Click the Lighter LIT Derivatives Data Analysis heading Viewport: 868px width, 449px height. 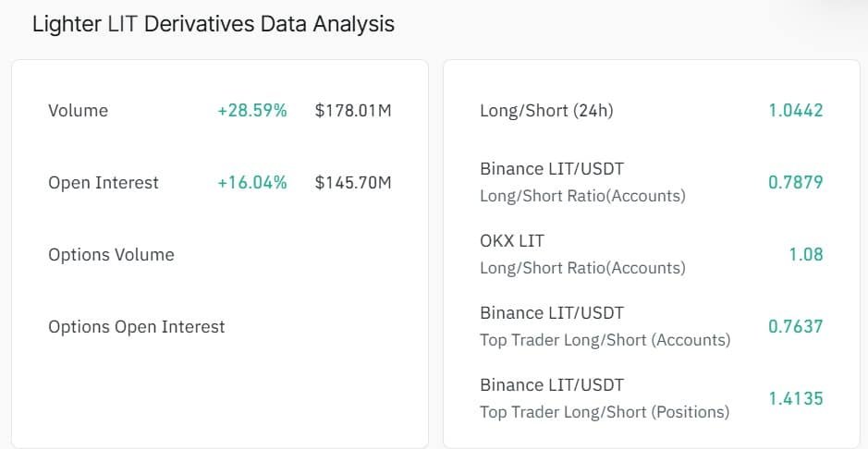pyautogui.click(x=213, y=24)
